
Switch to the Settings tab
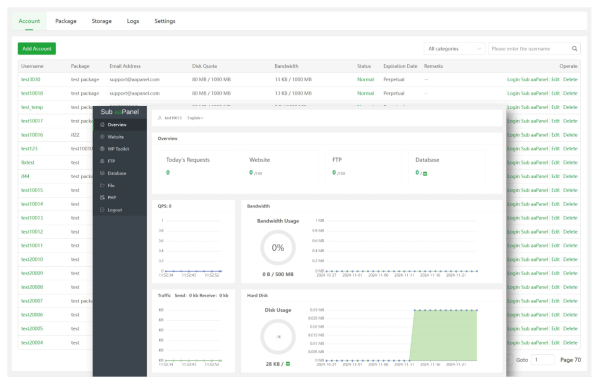165,21
